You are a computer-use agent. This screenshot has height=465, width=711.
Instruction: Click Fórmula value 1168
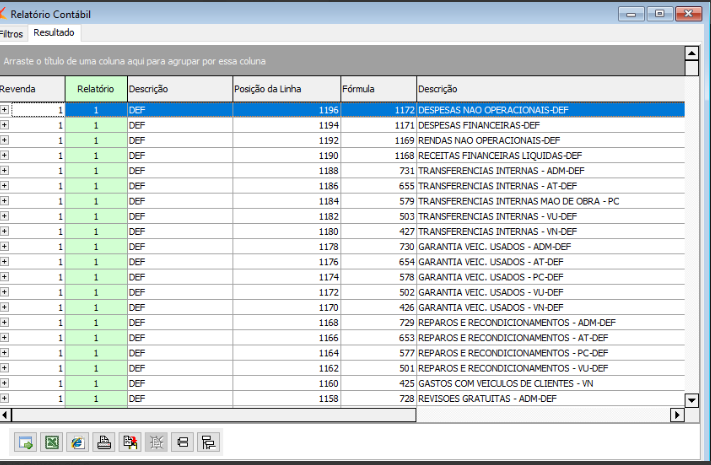[x=379, y=156]
